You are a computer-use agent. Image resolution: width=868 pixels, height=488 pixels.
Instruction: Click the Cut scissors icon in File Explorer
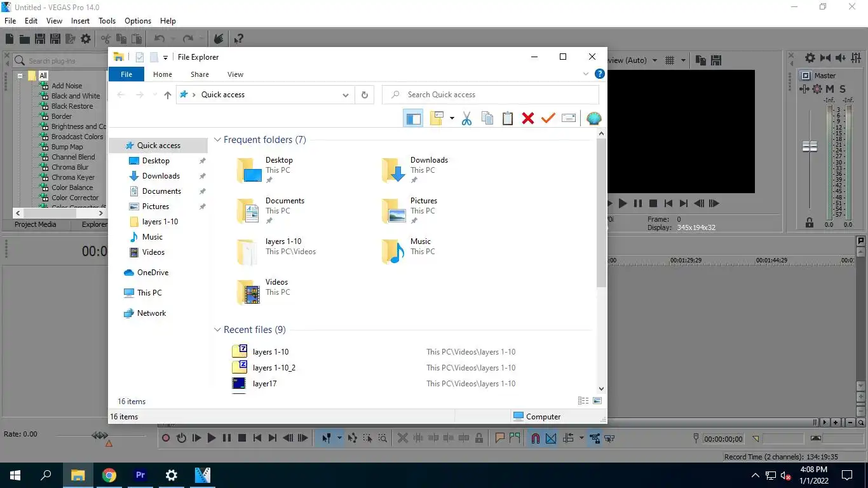tap(466, 118)
